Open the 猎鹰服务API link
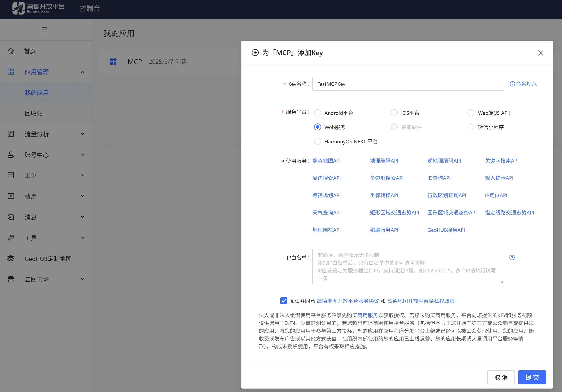Viewport: 562px width, 392px height. (x=384, y=230)
